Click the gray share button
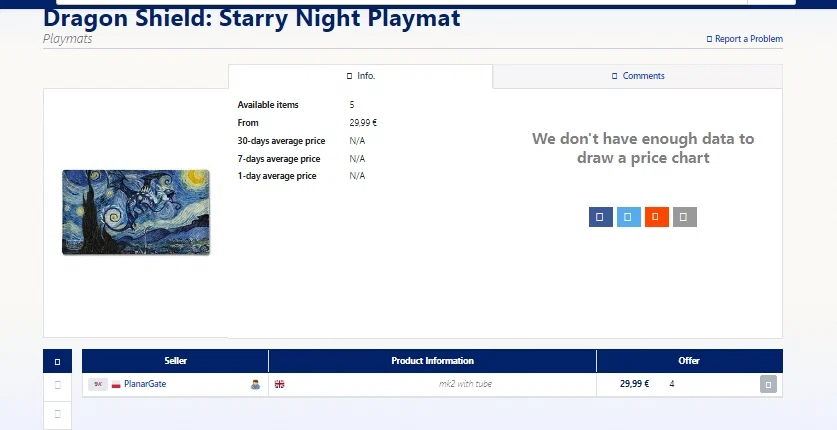The width and height of the screenshot is (837, 430). point(685,217)
